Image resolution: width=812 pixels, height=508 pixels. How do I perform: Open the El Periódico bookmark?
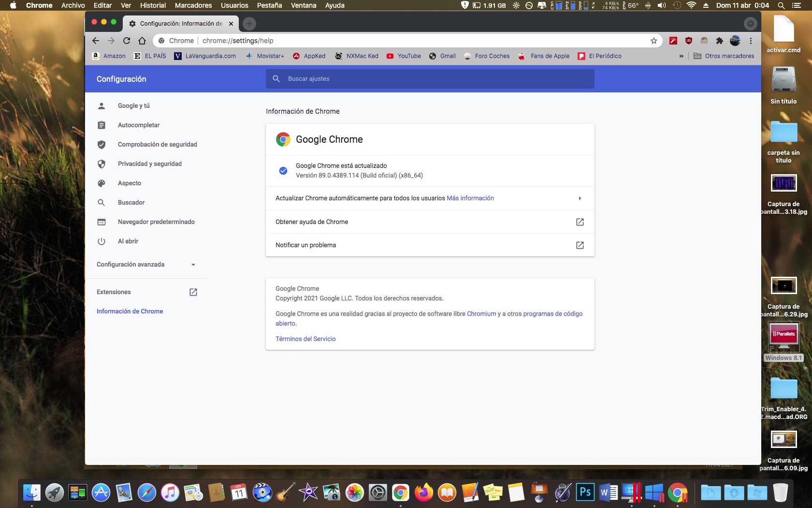tap(600, 56)
